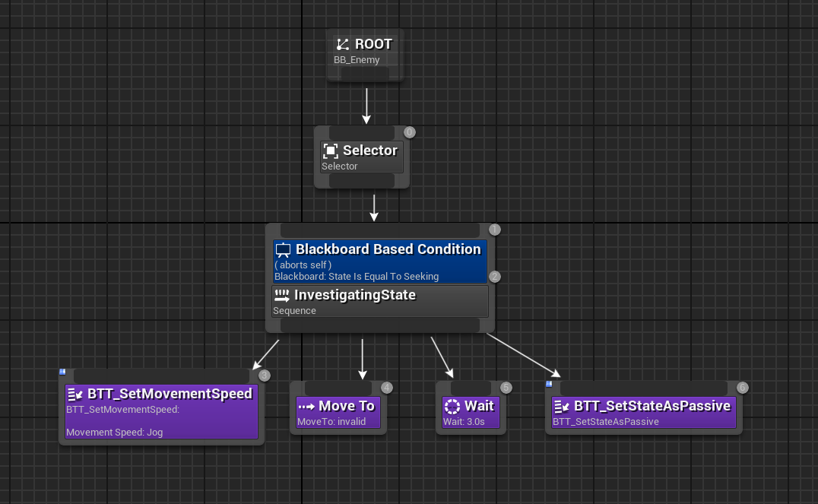Click the Move To node's top input pin
The width and height of the screenshot is (818, 504).
pyautogui.click(x=338, y=388)
